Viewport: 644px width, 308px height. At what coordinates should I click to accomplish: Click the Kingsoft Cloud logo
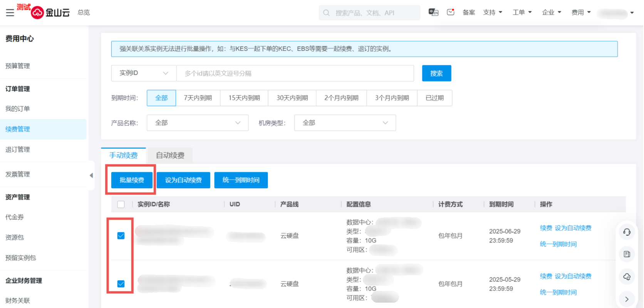tap(51, 13)
